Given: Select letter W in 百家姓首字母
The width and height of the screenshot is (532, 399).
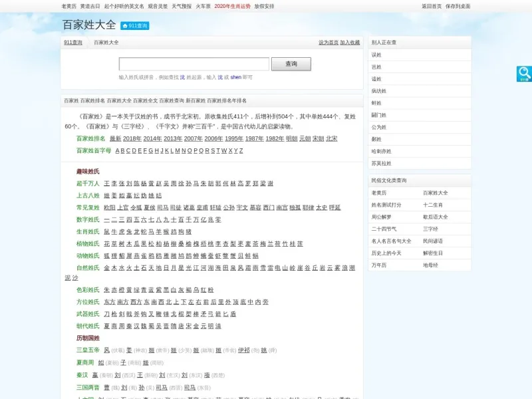Looking at the screenshot, I should [224, 151].
